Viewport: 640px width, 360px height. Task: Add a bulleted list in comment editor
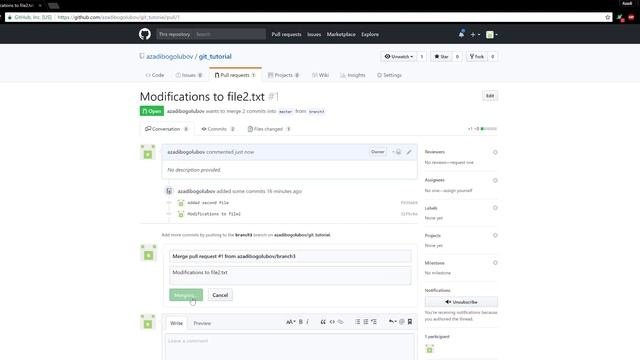click(358, 322)
